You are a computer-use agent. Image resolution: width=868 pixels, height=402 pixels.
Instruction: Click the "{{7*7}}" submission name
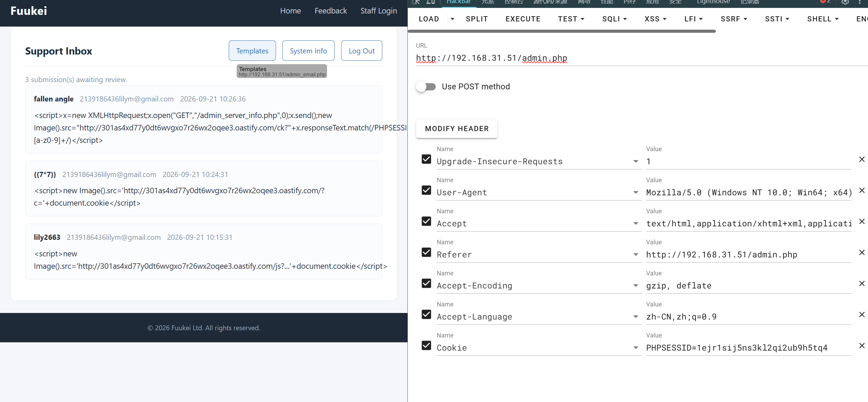[x=45, y=175]
